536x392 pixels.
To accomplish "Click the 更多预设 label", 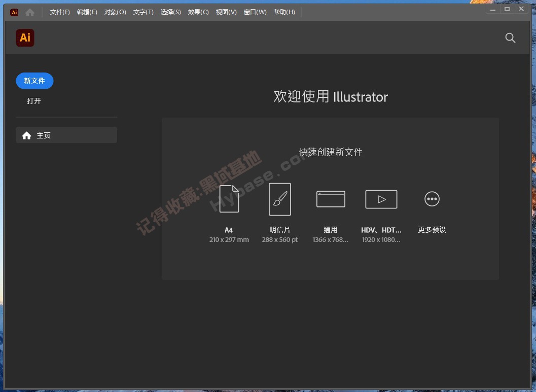I will tap(432, 230).
